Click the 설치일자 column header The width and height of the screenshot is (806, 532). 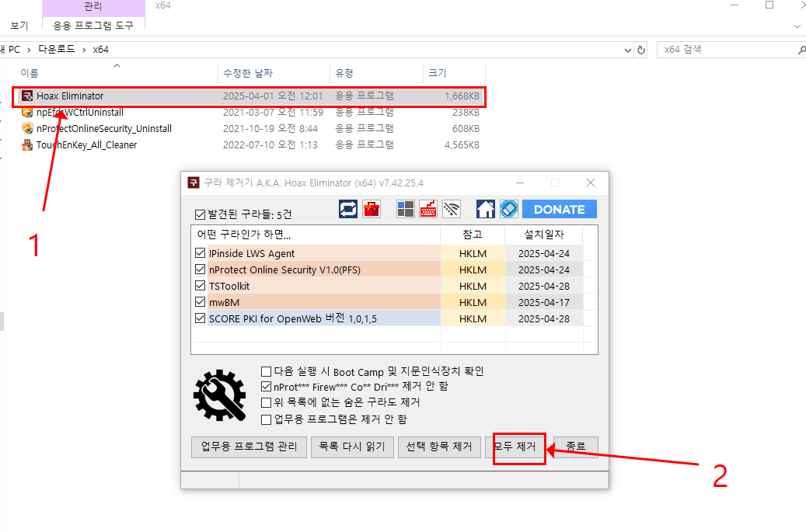[x=544, y=235]
